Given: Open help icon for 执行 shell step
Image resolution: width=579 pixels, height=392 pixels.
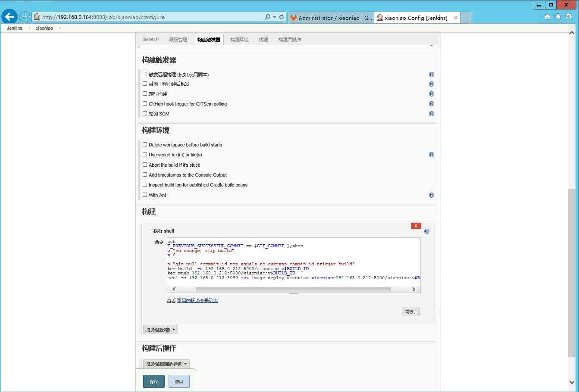Looking at the screenshot, I should tap(426, 231).
